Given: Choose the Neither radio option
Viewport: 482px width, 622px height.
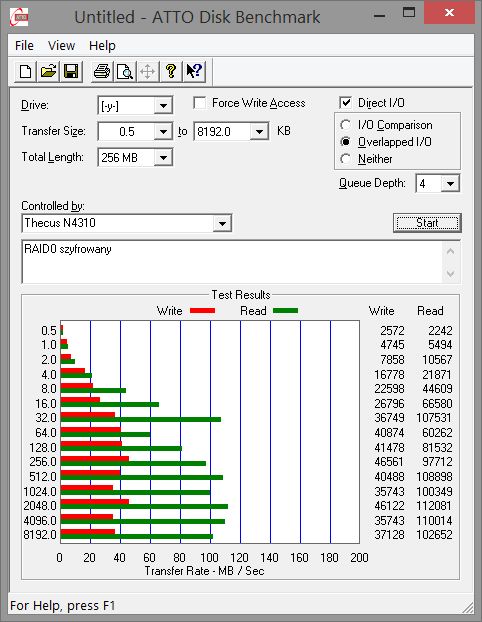Looking at the screenshot, I should coord(346,159).
